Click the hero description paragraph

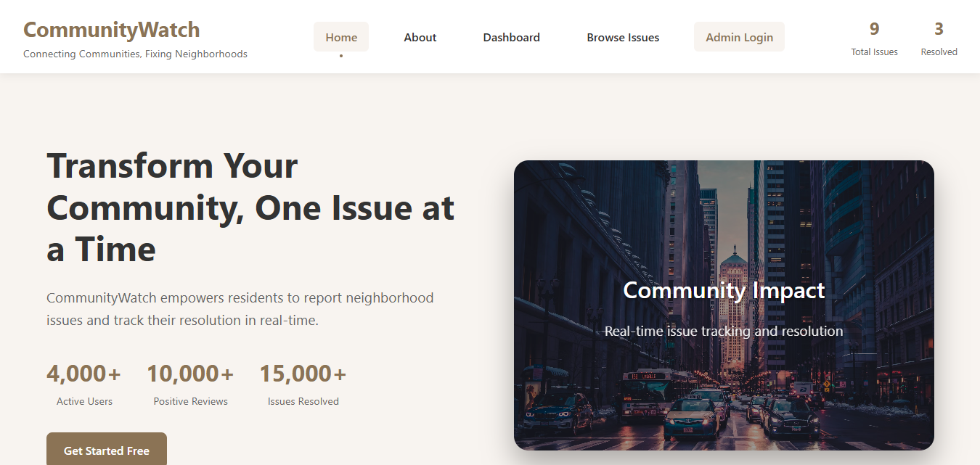point(240,308)
